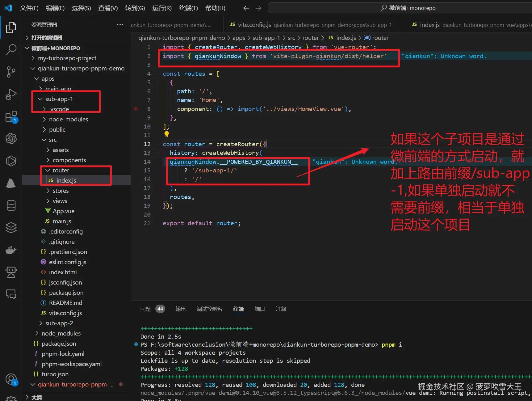
Task: Click the sub-app-1 breadcrumb segment
Action: (266, 38)
